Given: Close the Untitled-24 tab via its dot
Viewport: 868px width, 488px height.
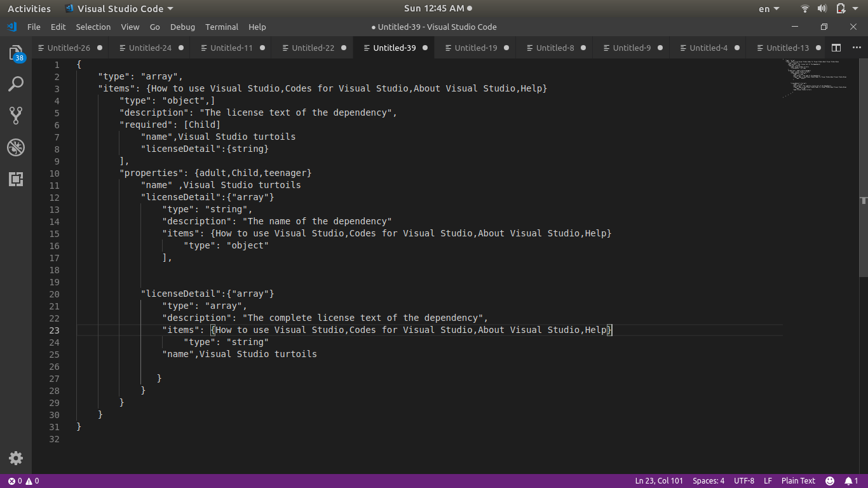Looking at the screenshot, I should [180, 48].
